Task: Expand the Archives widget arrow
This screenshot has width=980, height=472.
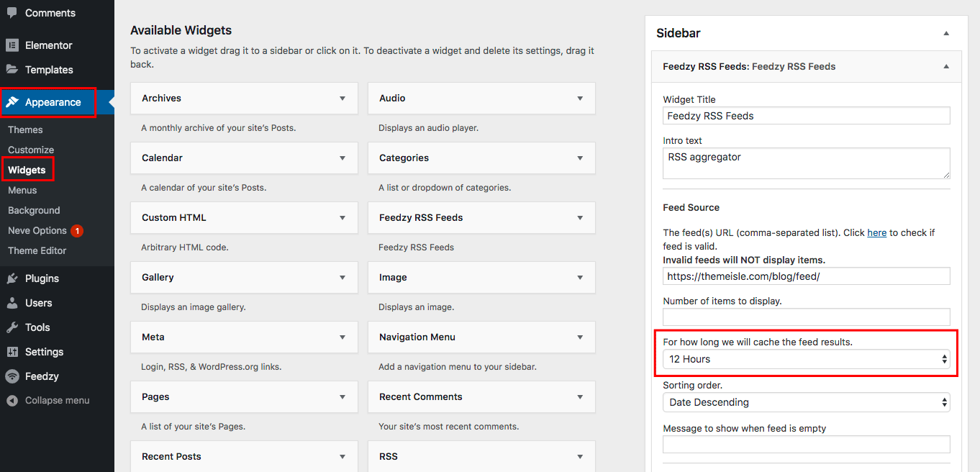Action: point(342,99)
